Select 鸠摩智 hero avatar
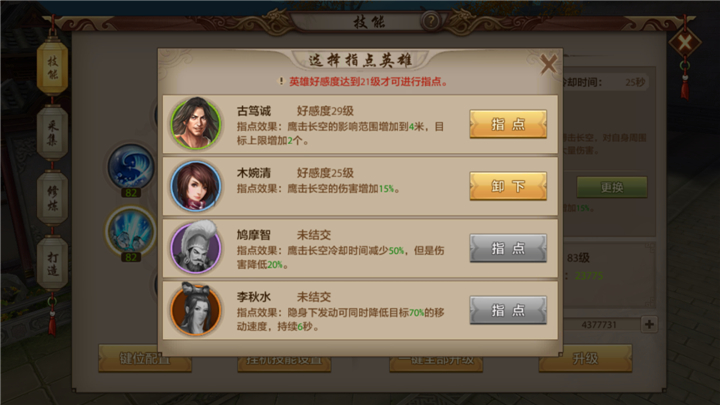 coord(196,248)
